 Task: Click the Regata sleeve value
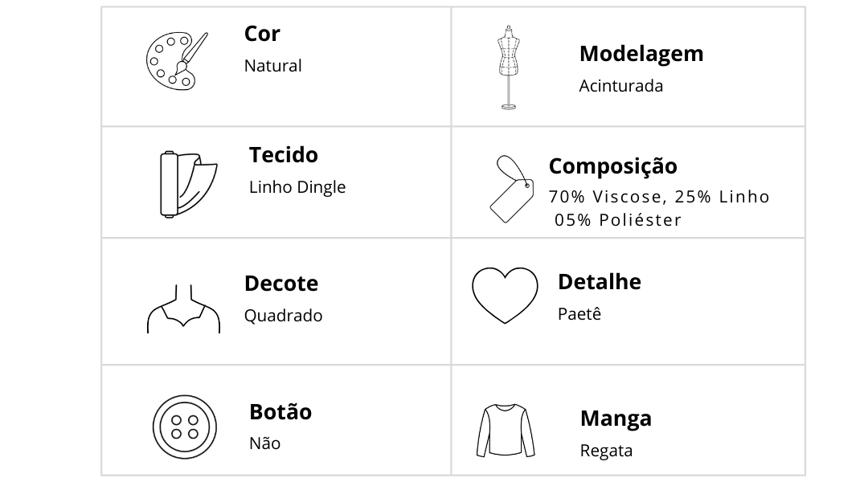(606, 451)
